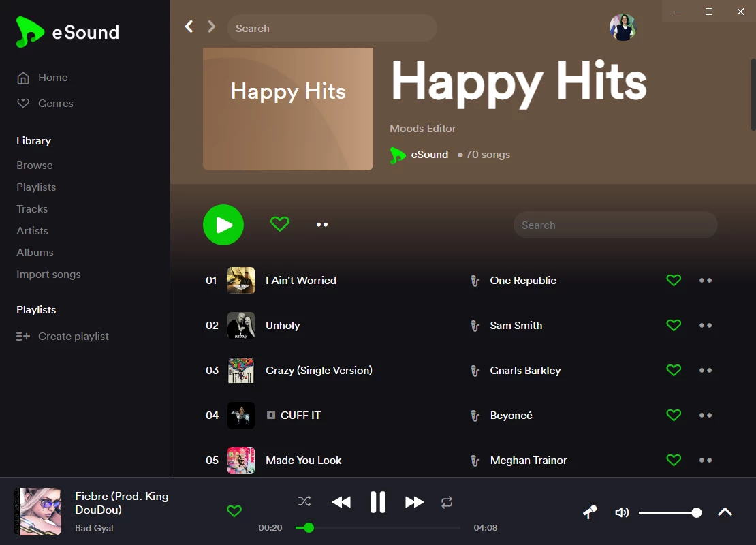
Task: Open Playlists in the Library section
Action: [36, 187]
